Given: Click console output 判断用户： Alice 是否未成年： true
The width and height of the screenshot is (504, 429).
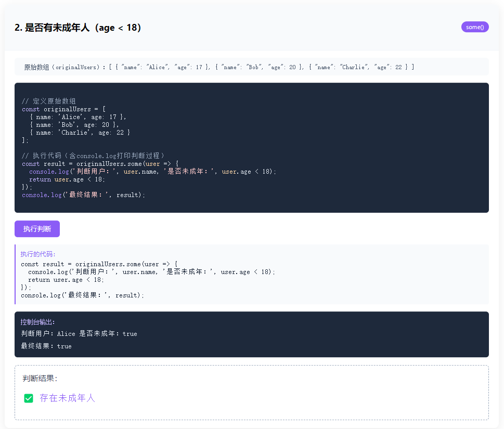Looking at the screenshot, I should point(79,334).
